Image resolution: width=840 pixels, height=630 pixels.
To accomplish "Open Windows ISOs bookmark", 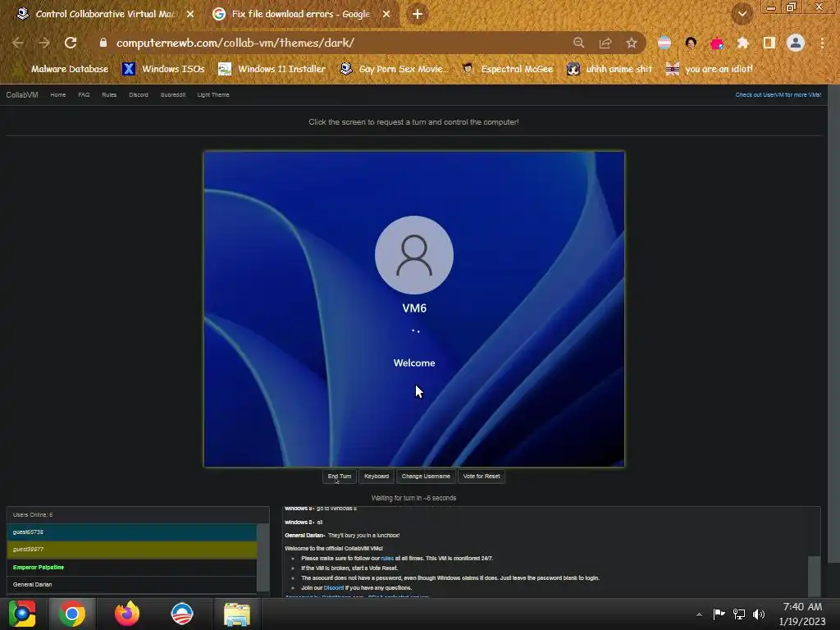I will [x=164, y=69].
